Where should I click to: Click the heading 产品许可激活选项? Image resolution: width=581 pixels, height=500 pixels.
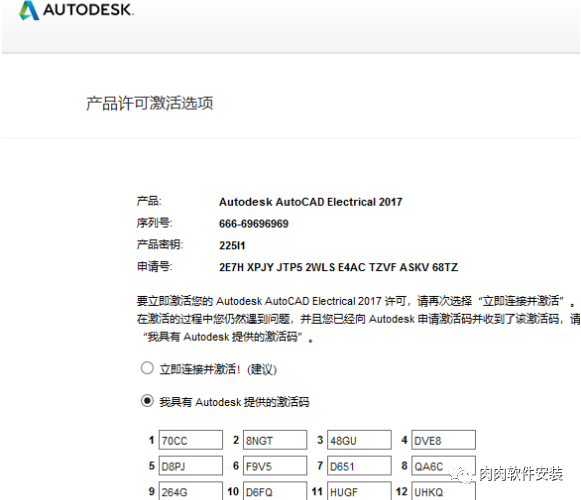(150, 103)
